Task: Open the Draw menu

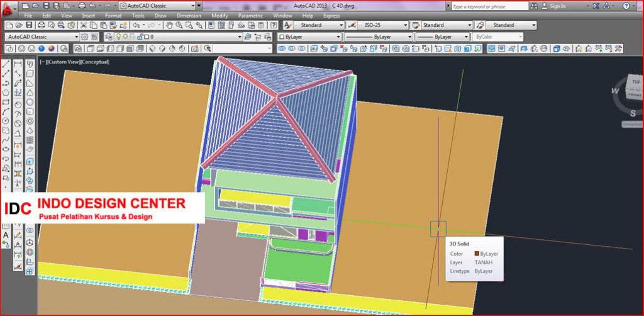Action: (160, 16)
